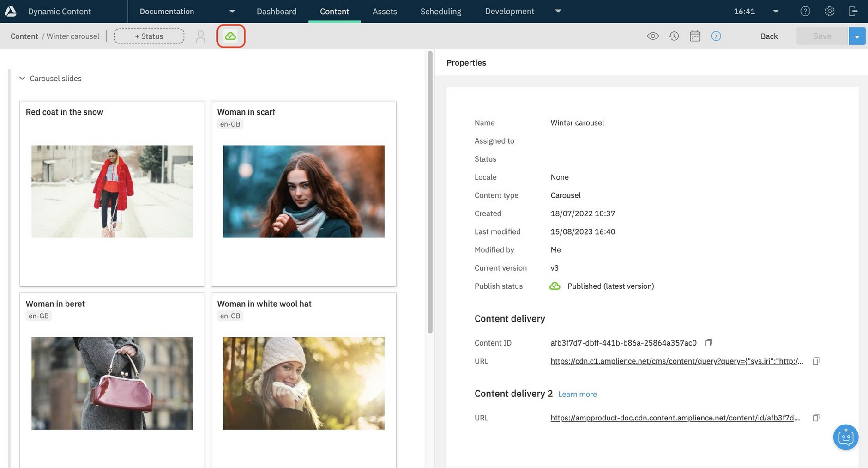The width and height of the screenshot is (868, 468).
Task: Open the help question mark icon
Action: pyautogui.click(x=805, y=11)
